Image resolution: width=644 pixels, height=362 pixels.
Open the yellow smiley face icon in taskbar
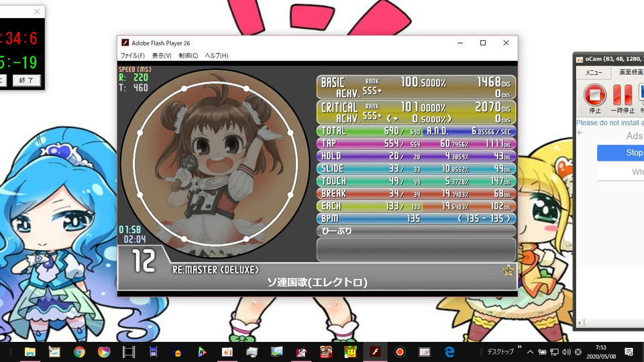coord(350,352)
